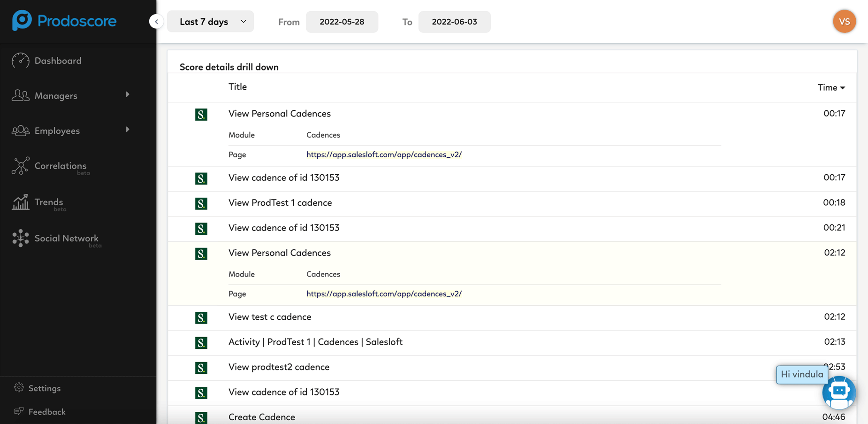Click the 00:21 time value
This screenshot has height=424, width=868.
point(834,228)
